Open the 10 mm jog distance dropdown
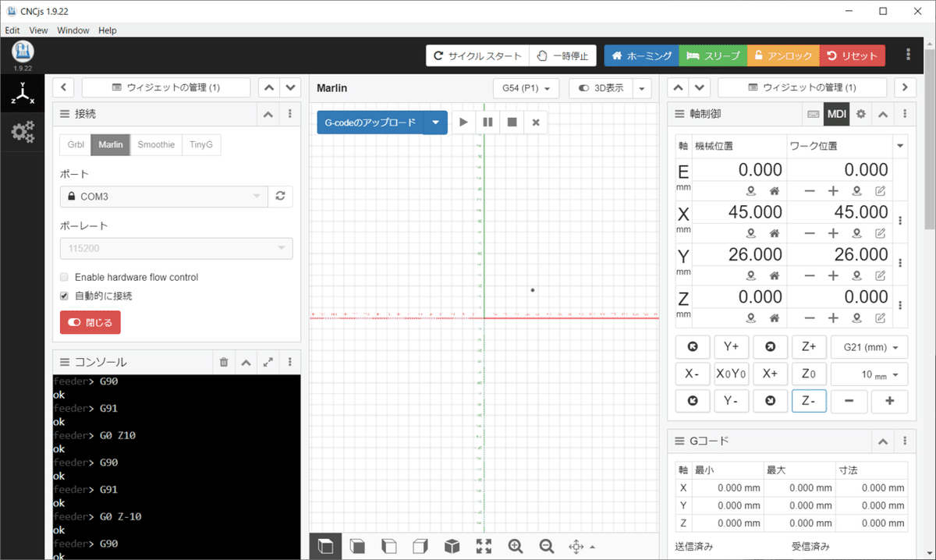This screenshot has width=936, height=560. click(870, 374)
